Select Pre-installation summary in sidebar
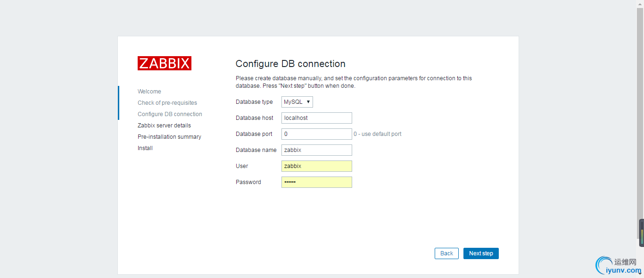 click(x=169, y=137)
